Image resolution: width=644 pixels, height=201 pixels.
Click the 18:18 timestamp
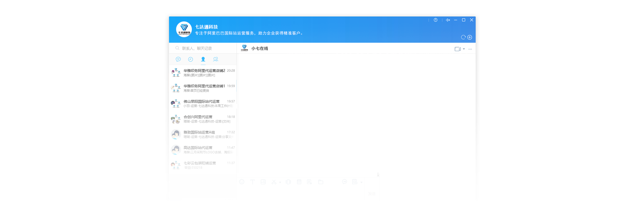pos(231,117)
